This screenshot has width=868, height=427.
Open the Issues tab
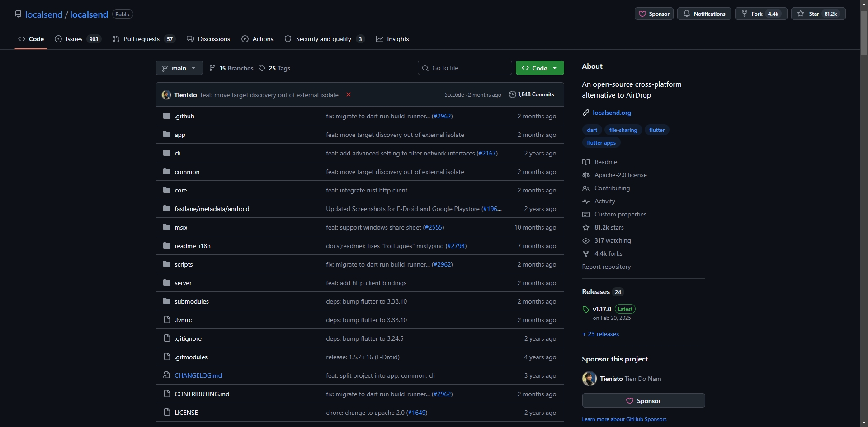(78, 39)
